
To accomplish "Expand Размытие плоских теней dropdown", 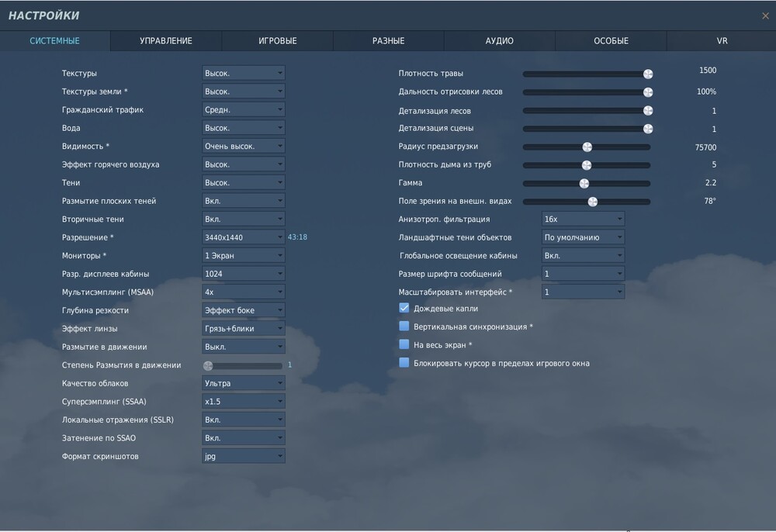I will tap(244, 201).
